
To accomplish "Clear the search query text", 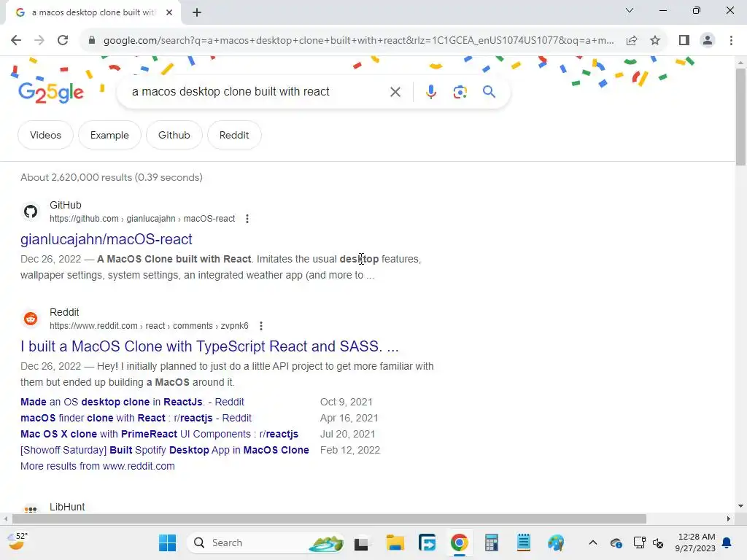I will pyautogui.click(x=395, y=92).
